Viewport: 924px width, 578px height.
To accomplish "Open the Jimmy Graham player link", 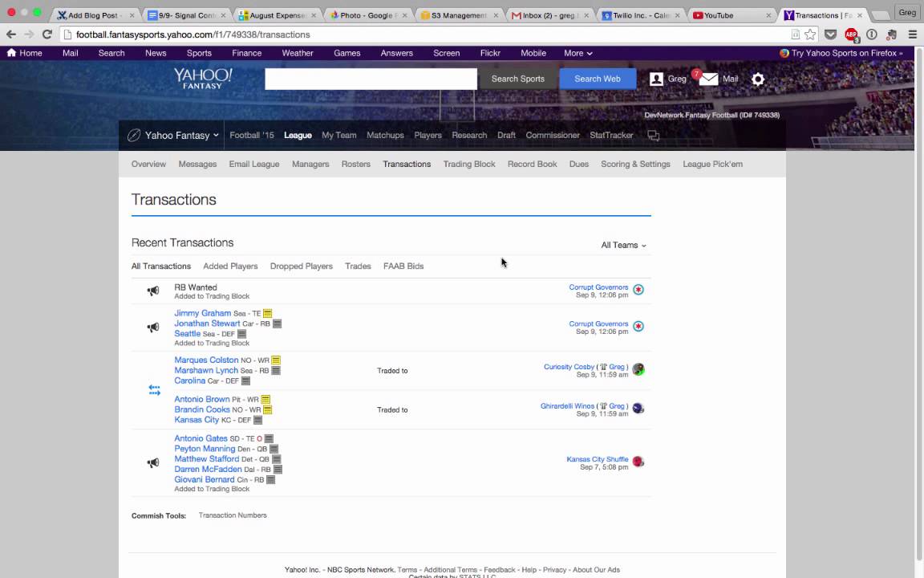I will click(x=203, y=313).
